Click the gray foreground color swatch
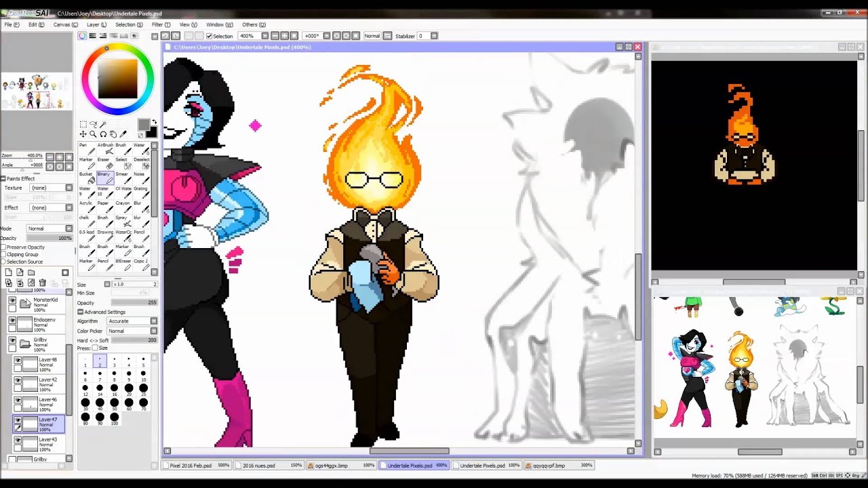The height and width of the screenshot is (488, 868). [x=144, y=125]
